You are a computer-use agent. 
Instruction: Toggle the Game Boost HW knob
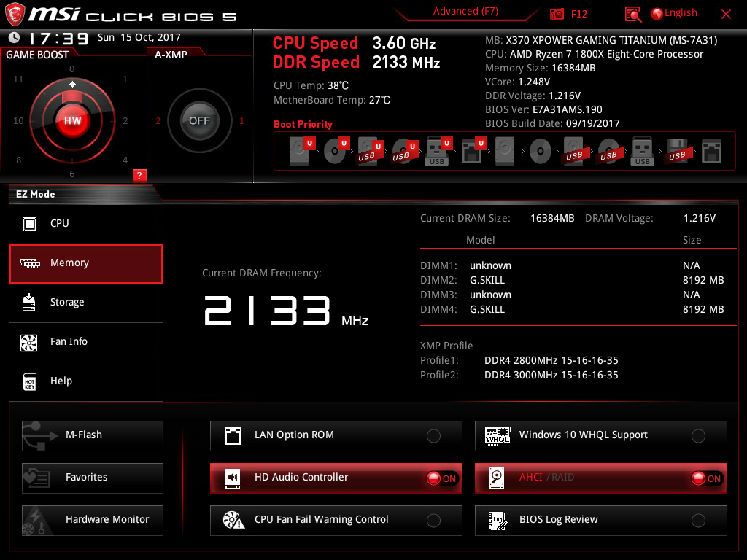click(72, 120)
